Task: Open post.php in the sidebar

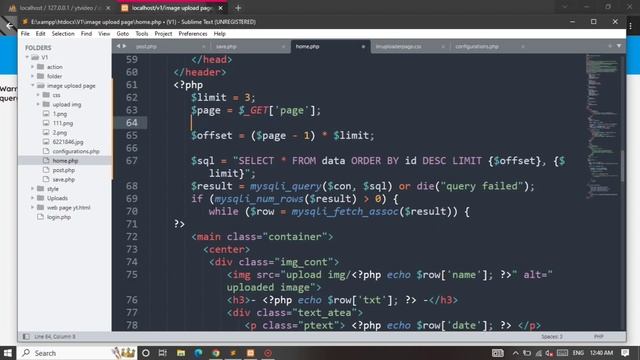Action: [x=64, y=170]
